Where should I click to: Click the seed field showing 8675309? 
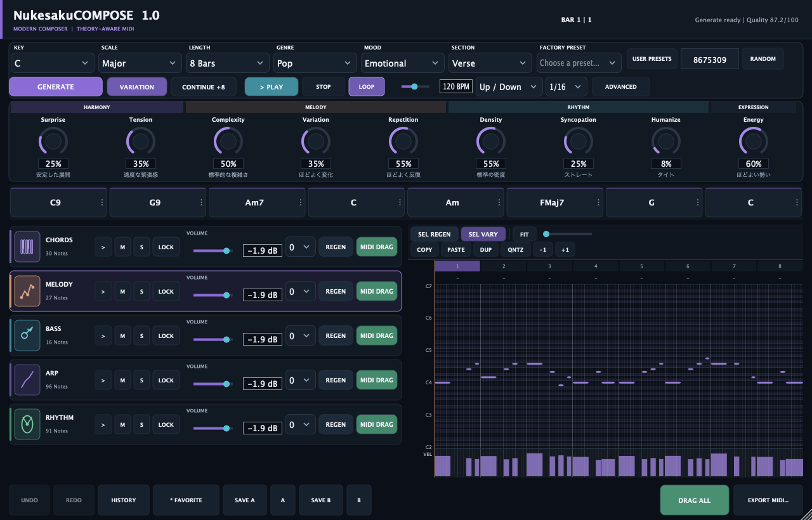coord(710,59)
